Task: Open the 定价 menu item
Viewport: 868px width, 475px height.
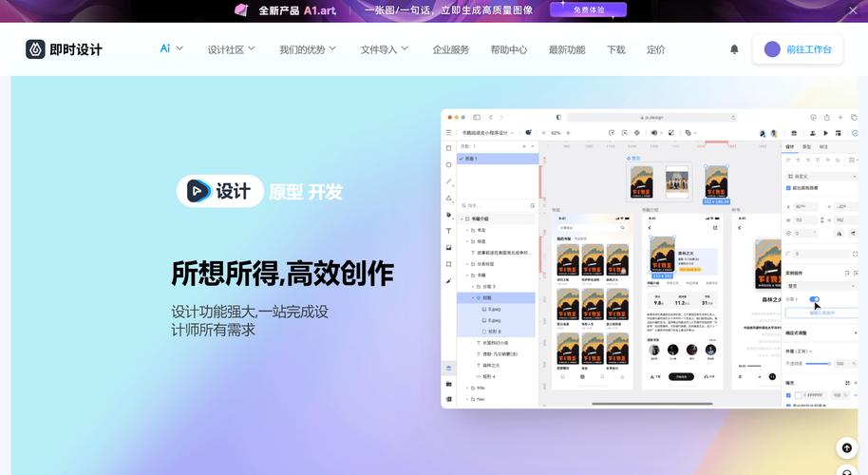Action: point(655,49)
